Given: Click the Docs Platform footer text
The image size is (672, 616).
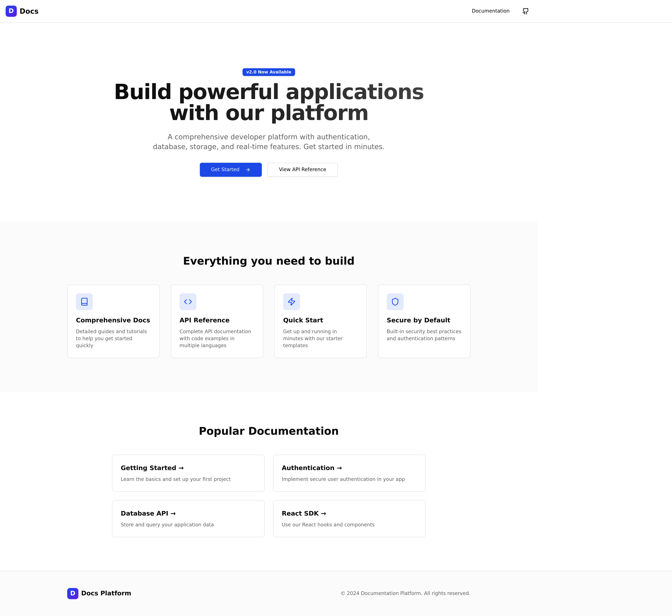Looking at the screenshot, I should click(x=106, y=593).
